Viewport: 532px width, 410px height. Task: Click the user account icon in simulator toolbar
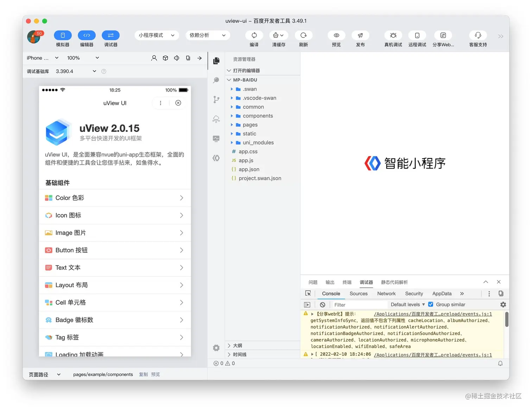coord(154,58)
